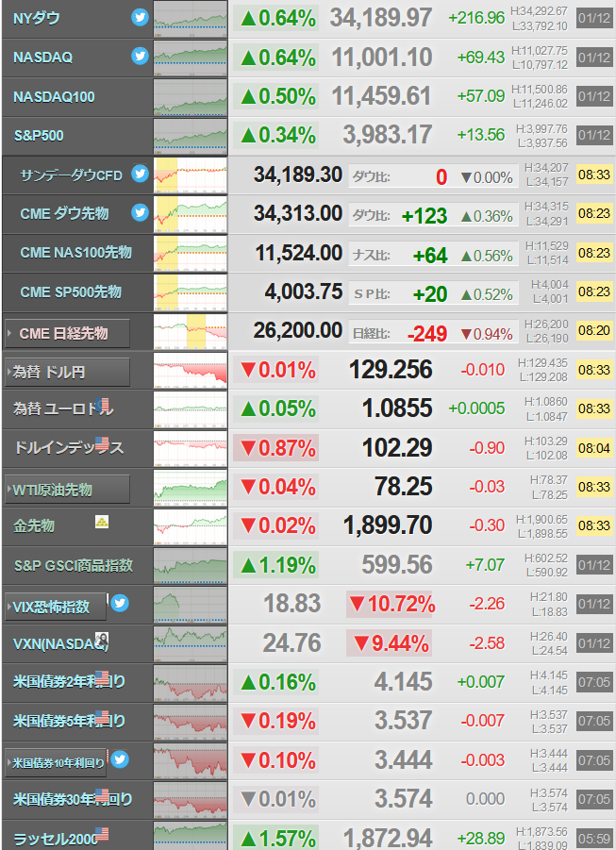Click the gold bars icon next to 金先物
Screen dimensions: 616x850
pyautogui.click(x=102, y=522)
